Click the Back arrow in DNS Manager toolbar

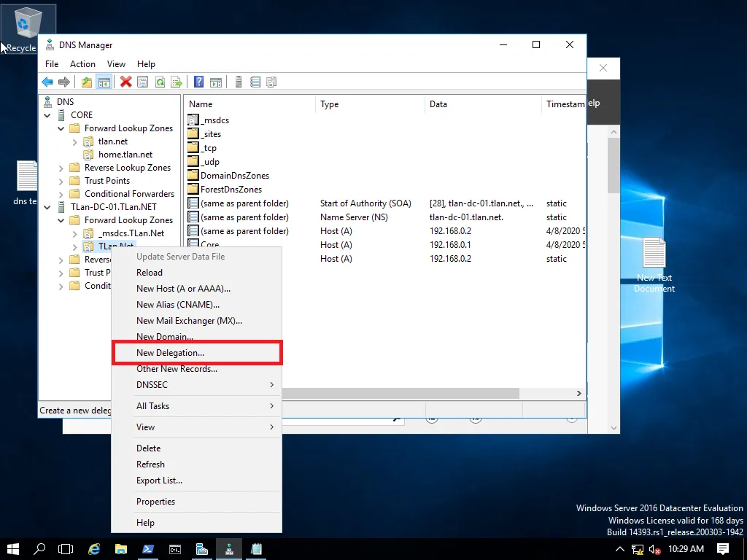[47, 82]
